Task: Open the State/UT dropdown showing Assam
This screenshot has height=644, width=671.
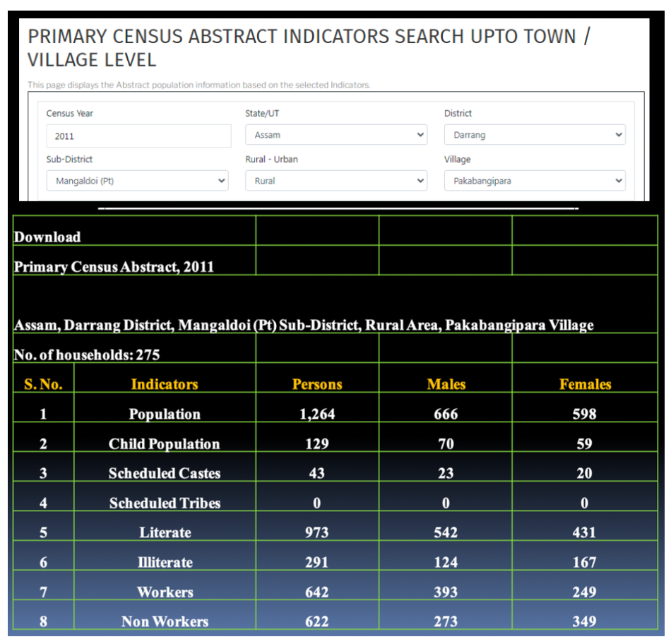Action: (336, 135)
